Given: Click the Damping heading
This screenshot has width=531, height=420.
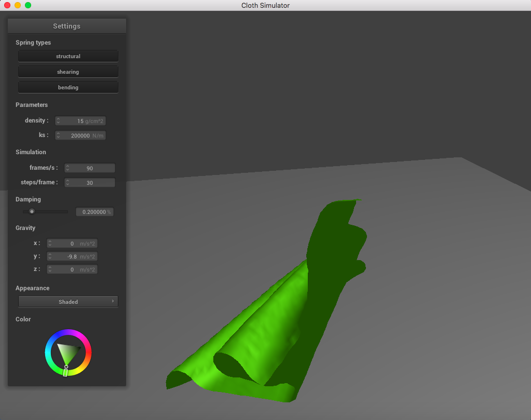Looking at the screenshot, I should (28, 199).
